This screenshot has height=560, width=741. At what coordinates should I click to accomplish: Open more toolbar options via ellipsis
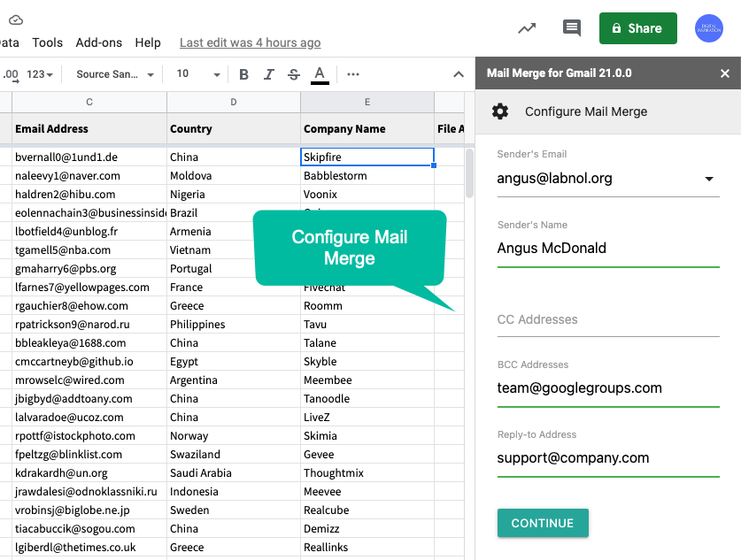pos(352,75)
